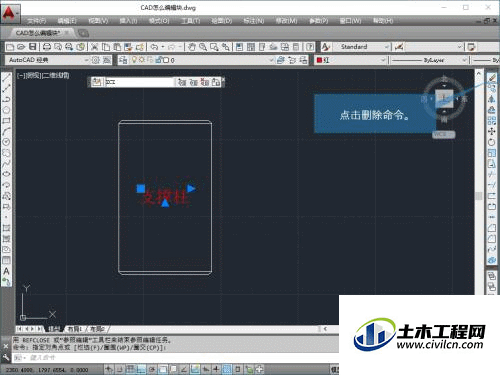
Task: Select the Line tool in draw toolbar
Action: [x=6, y=78]
